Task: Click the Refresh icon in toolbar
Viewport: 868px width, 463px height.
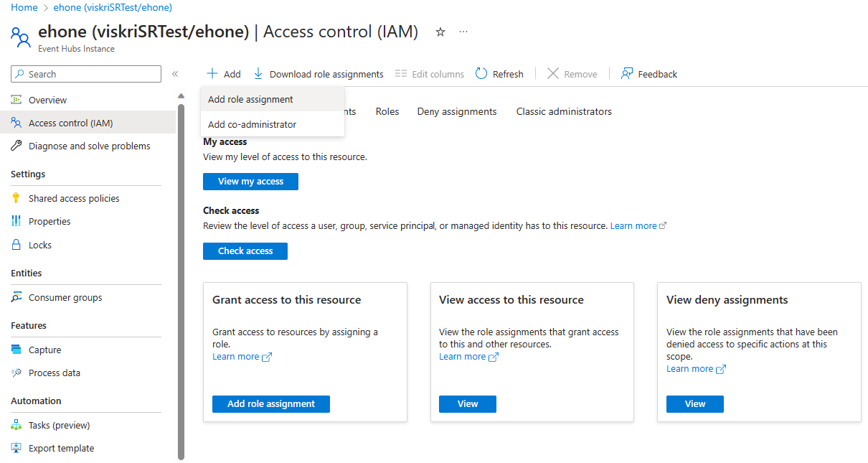Action: click(x=481, y=74)
